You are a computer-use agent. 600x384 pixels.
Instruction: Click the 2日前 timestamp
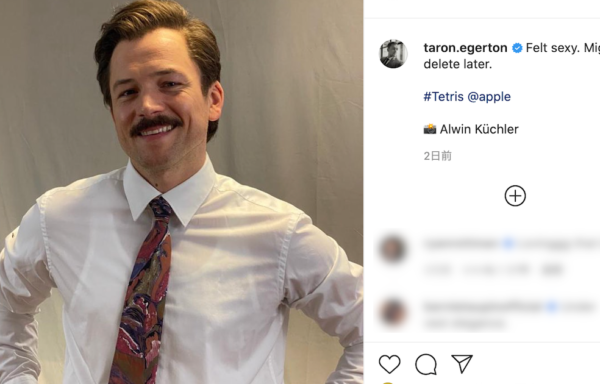click(x=438, y=156)
